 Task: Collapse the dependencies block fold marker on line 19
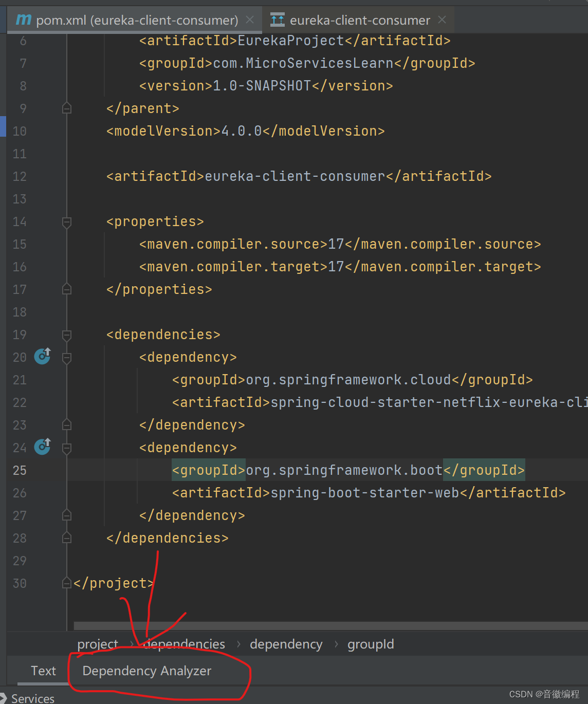click(66, 335)
